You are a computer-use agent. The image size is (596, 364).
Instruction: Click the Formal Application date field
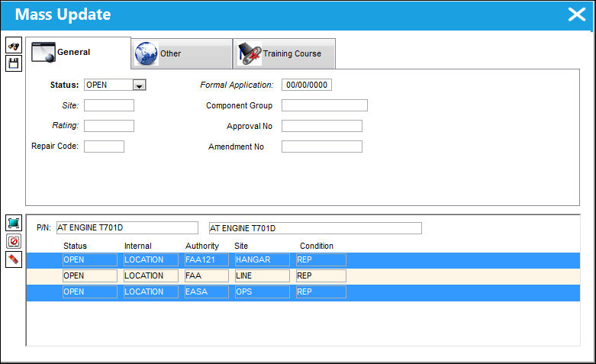pos(307,85)
